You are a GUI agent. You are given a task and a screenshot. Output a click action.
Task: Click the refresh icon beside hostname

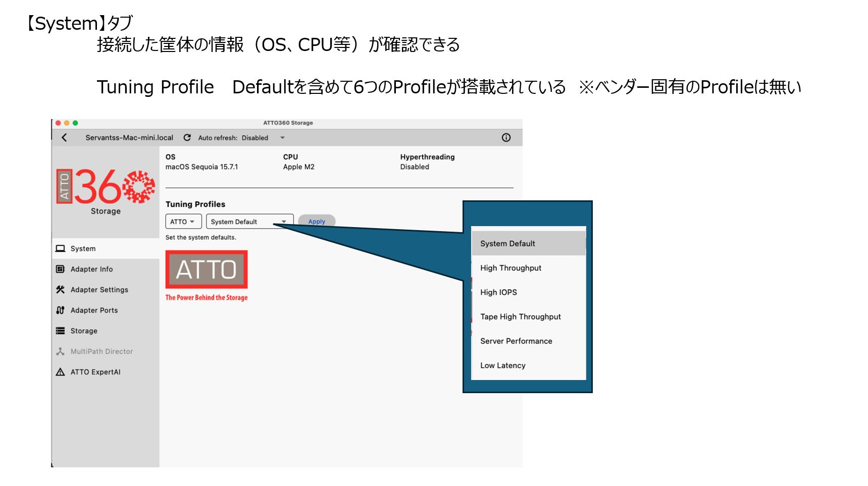[x=187, y=138]
